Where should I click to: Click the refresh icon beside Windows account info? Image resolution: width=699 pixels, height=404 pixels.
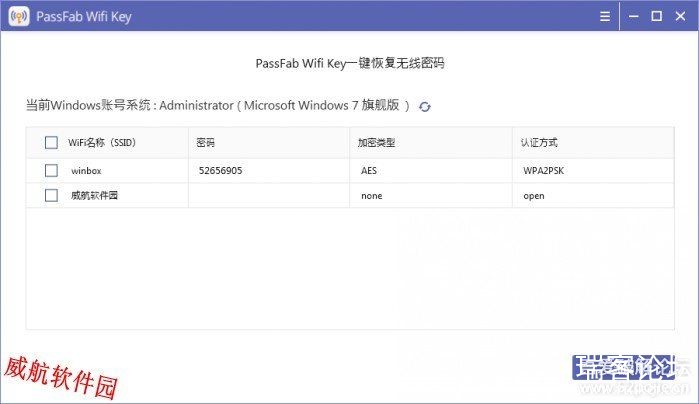pyautogui.click(x=424, y=107)
